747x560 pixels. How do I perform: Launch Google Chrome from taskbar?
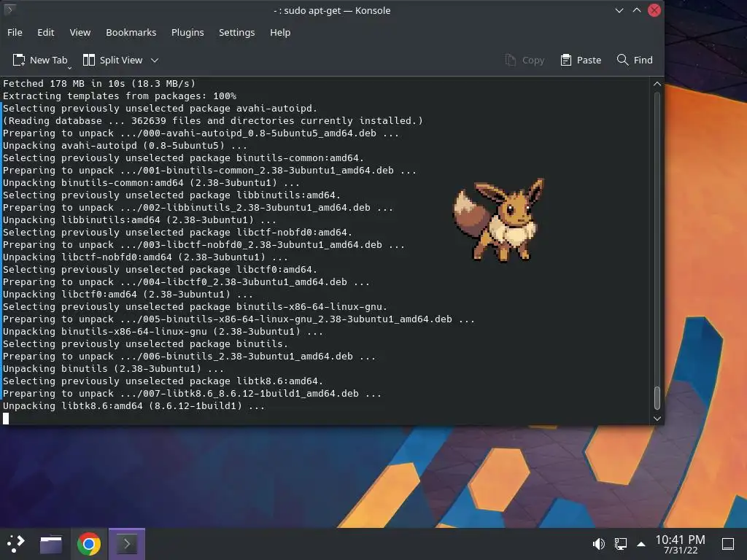point(89,544)
